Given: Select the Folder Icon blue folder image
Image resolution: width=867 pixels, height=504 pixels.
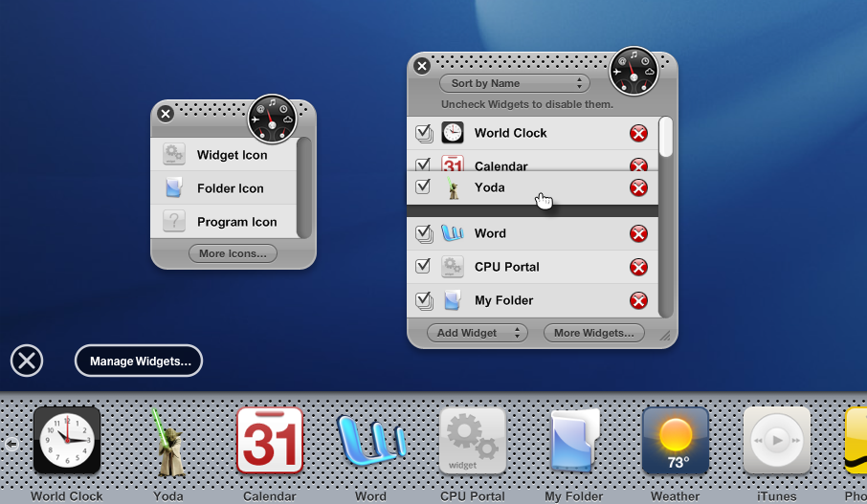Looking at the screenshot, I should (173, 187).
